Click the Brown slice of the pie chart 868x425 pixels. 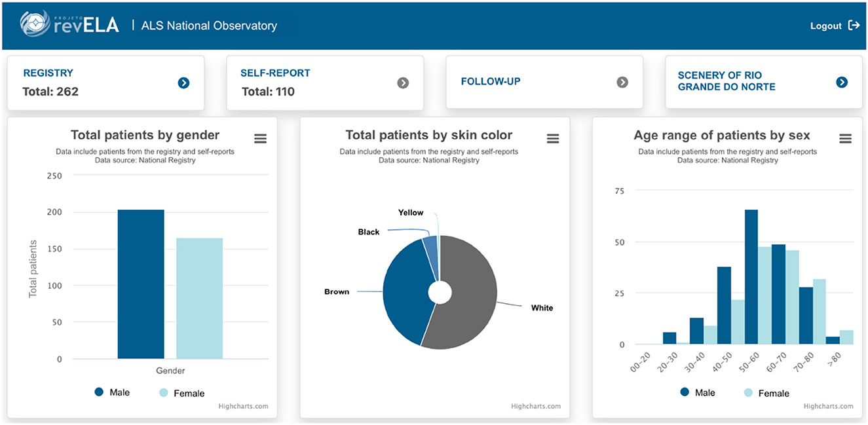click(406, 291)
